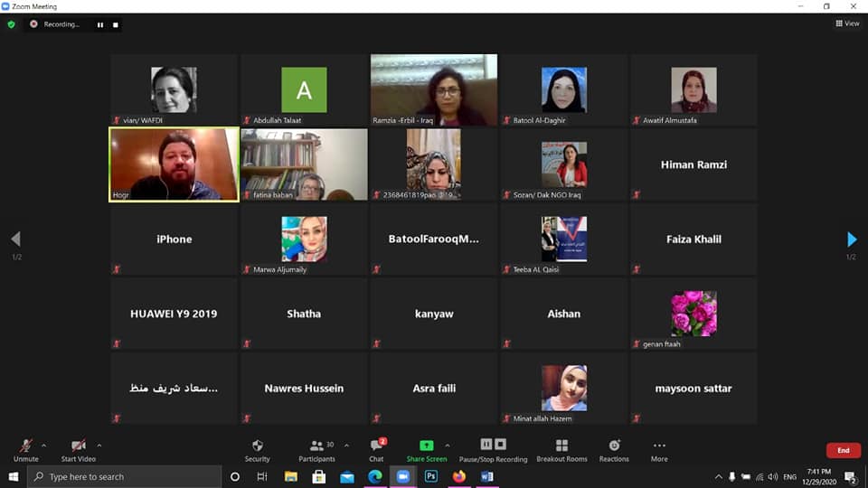Select Hogr's highlighted video tile

point(174,164)
